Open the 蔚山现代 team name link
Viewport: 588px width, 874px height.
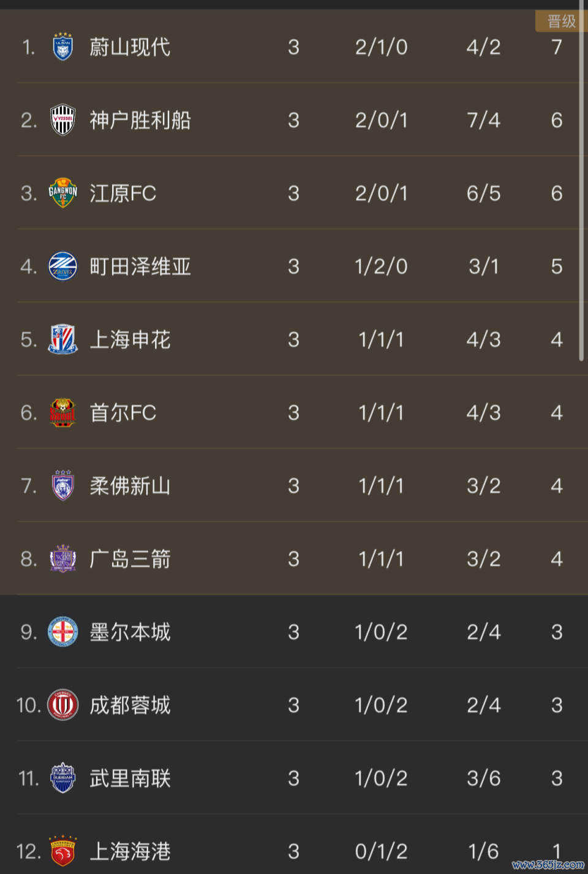130,47
